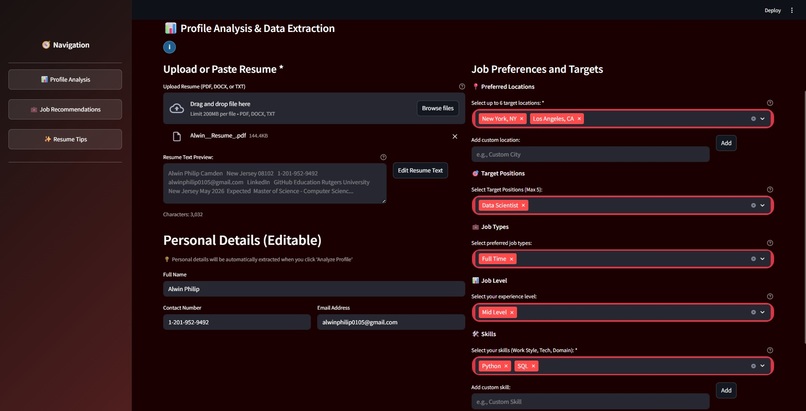Click the page vertical scrollbar
This screenshot has width=806, height=411.
click(804, 216)
